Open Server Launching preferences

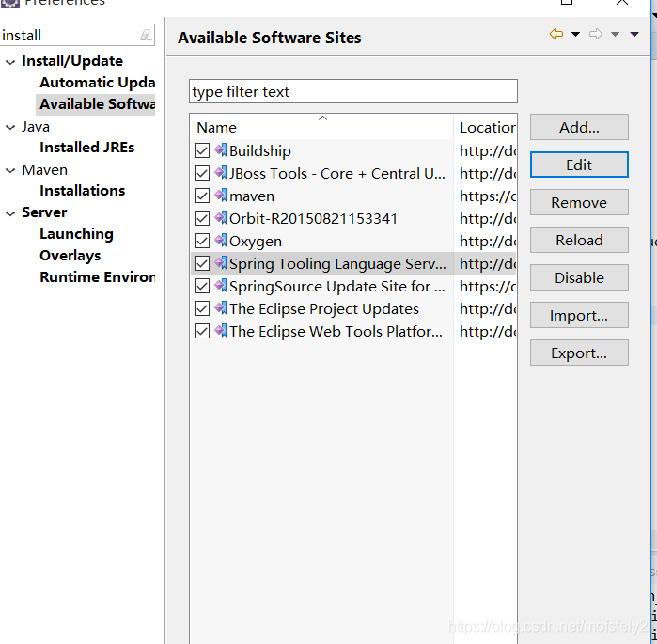[77, 234]
